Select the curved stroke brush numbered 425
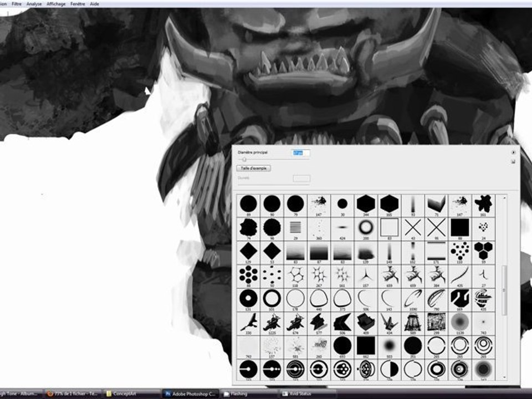The width and height of the screenshot is (532, 399). pyautogui.click(x=460, y=276)
